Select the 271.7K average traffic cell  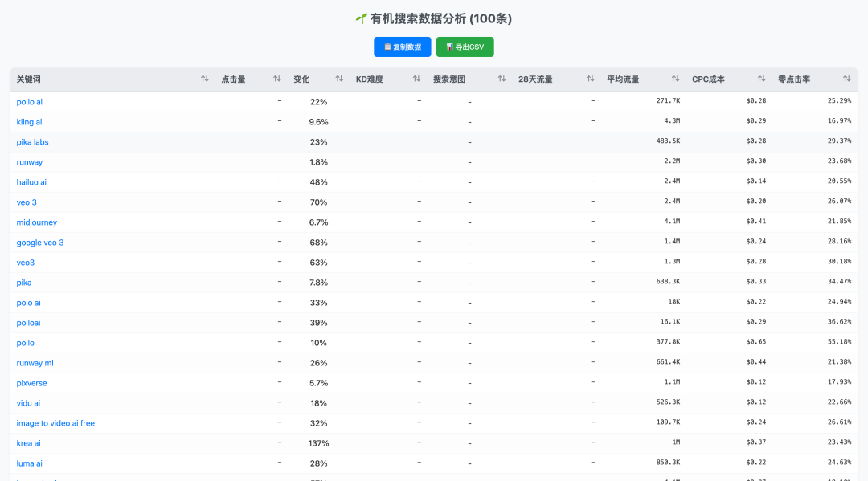[x=668, y=100]
